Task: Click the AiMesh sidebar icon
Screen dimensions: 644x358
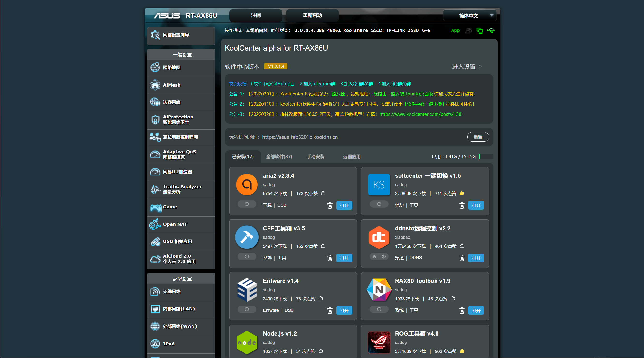Action: [x=155, y=85]
